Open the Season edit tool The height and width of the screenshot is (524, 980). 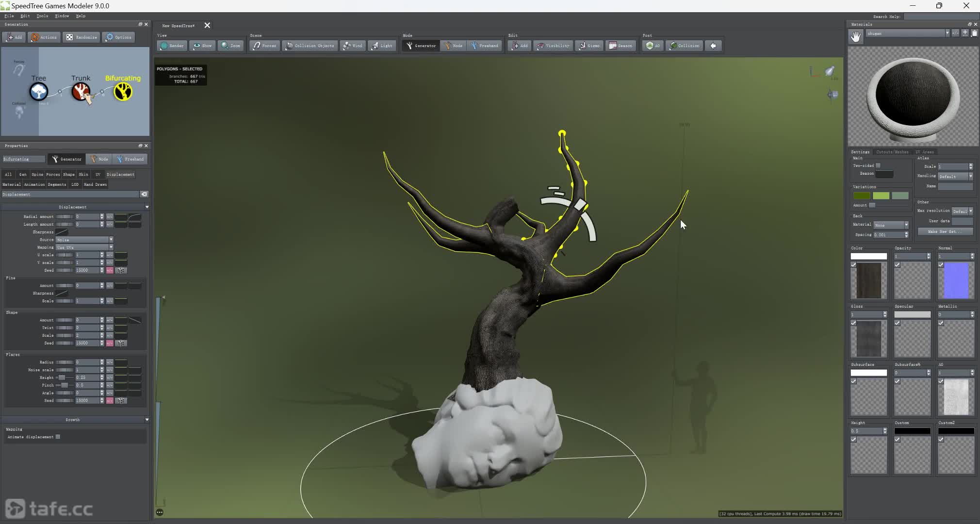pos(621,46)
